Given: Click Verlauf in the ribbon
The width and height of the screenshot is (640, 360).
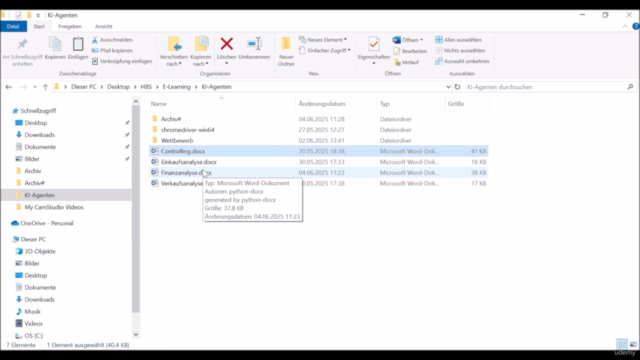Looking at the screenshot, I should tap(406, 62).
